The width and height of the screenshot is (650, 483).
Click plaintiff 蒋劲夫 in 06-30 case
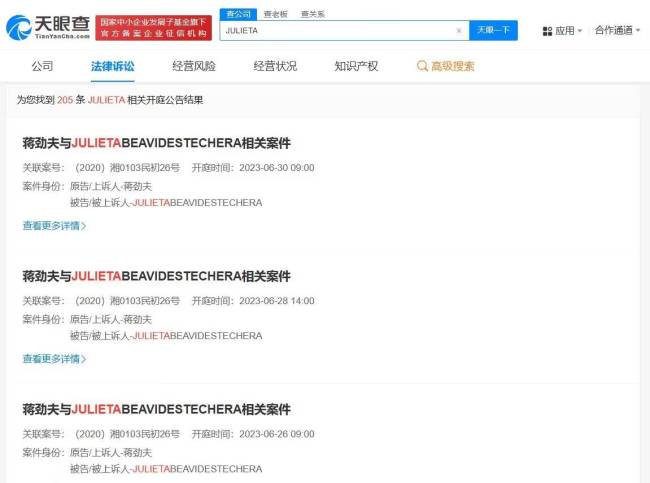click(x=138, y=187)
